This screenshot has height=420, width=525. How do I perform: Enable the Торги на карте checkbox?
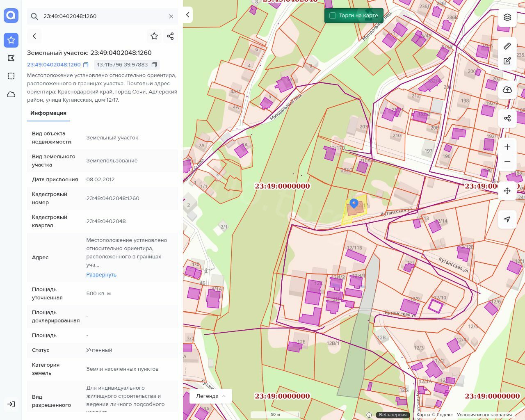pyautogui.click(x=333, y=16)
